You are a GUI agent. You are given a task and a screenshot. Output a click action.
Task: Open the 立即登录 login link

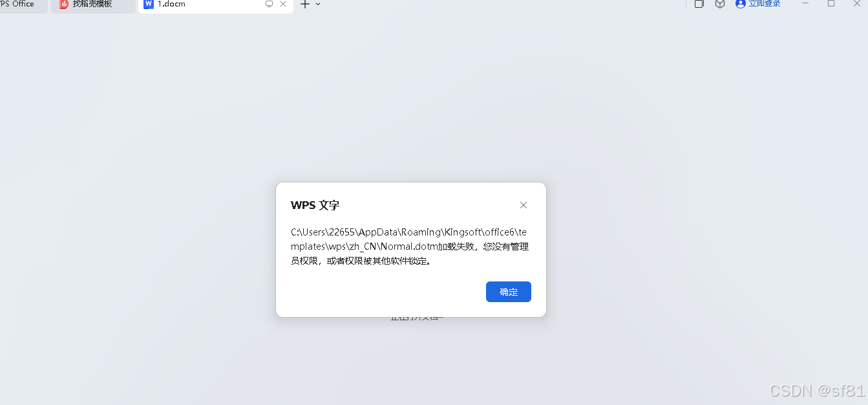(x=765, y=4)
